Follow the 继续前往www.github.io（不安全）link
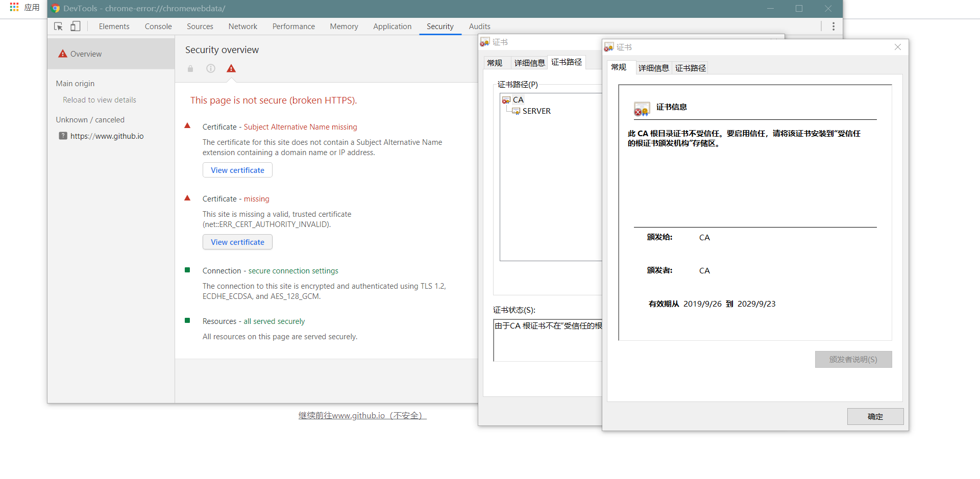This screenshot has width=980, height=479. [362, 415]
